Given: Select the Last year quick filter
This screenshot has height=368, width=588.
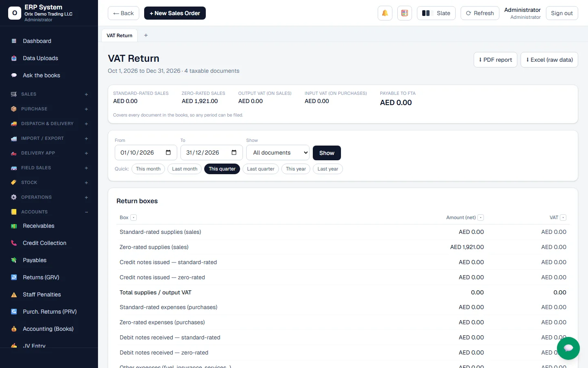Looking at the screenshot, I should pos(328,169).
